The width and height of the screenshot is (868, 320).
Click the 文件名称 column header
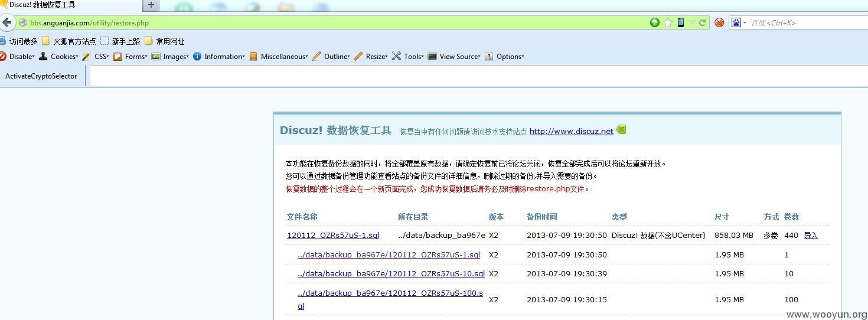302,217
